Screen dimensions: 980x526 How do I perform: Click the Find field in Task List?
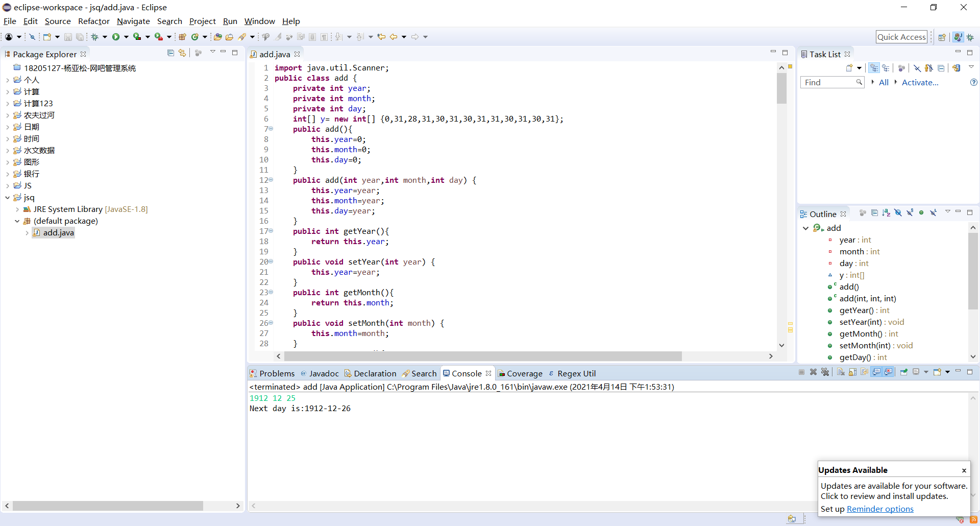(832, 82)
